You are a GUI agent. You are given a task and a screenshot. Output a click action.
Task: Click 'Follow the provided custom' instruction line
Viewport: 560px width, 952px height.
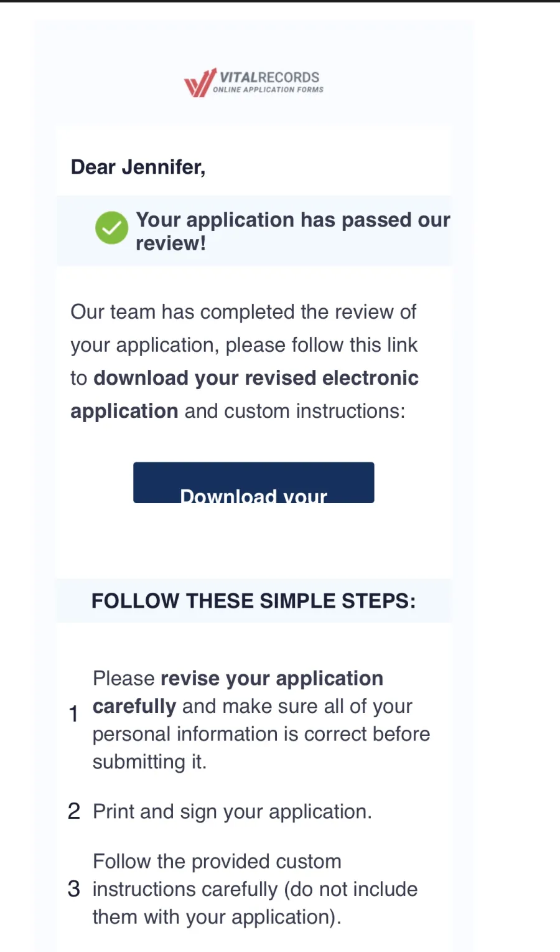pyautogui.click(x=217, y=861)
